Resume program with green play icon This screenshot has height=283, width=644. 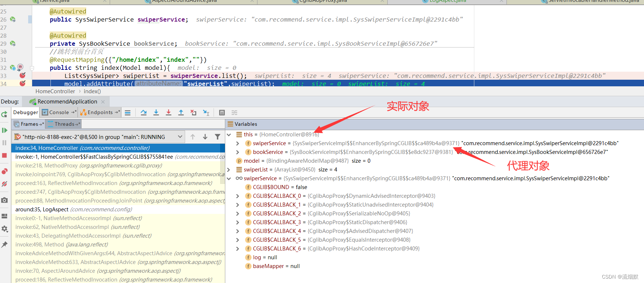[4, 130]
